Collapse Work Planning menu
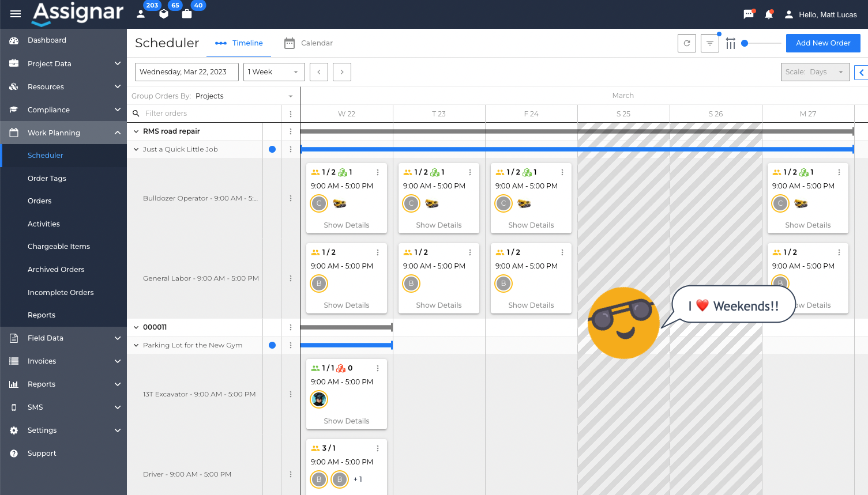Screen dimensions: 868x495 63,133
